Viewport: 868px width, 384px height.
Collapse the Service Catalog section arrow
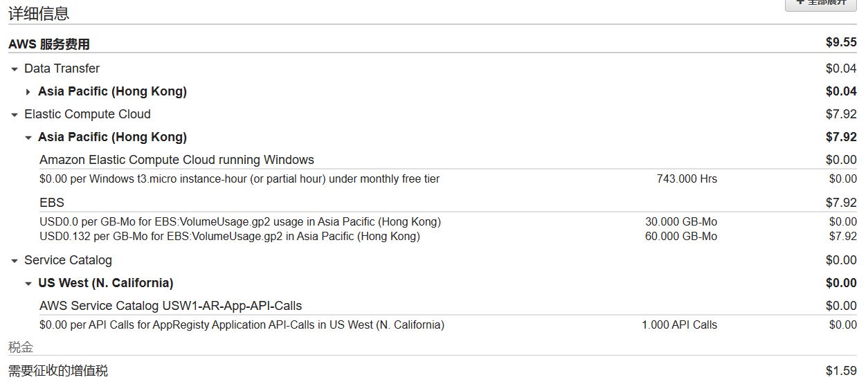(x=15, y=261)
